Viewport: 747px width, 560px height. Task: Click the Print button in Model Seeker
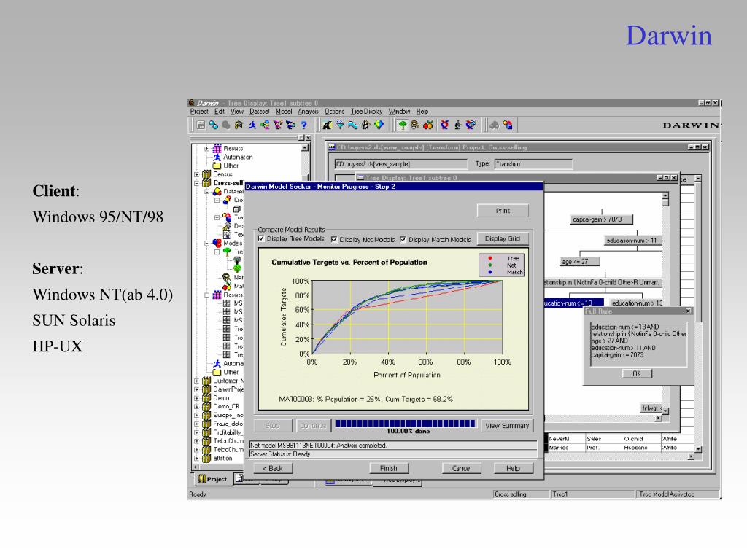[x=503, y=211]
